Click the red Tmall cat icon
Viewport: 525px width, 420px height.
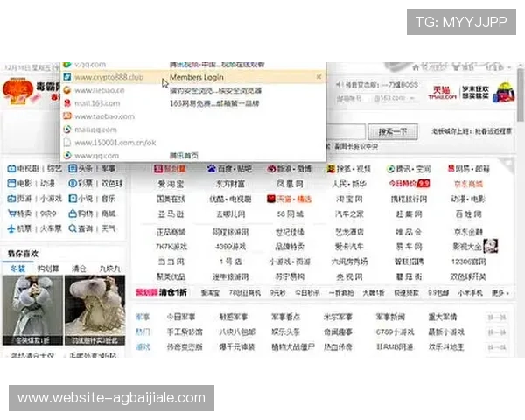coord(271,199)
